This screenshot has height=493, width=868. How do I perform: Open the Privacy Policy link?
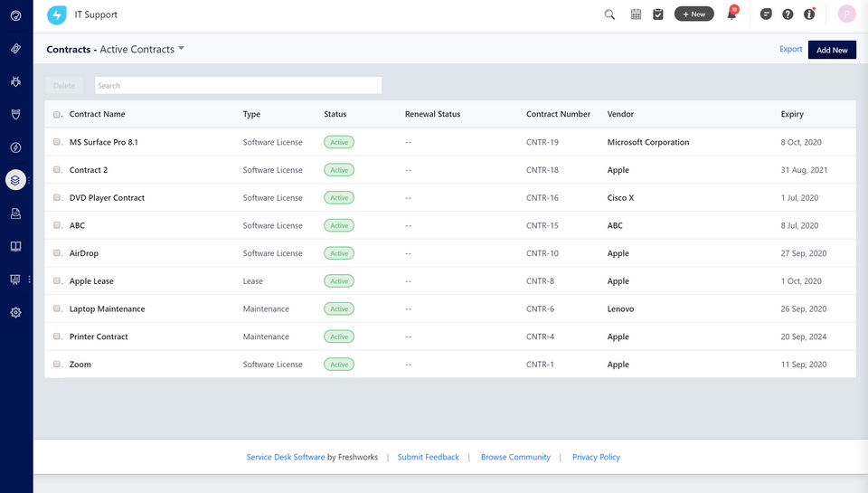[596, 457]
